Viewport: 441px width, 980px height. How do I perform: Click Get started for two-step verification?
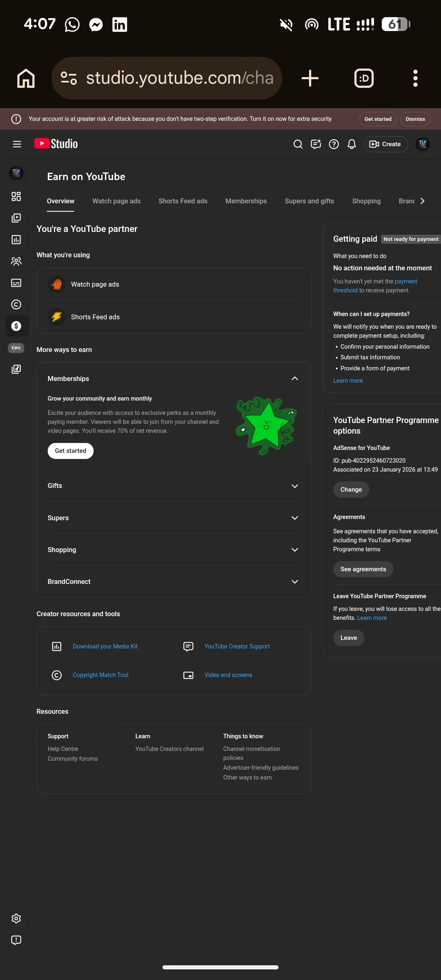[x=378, y=119]
